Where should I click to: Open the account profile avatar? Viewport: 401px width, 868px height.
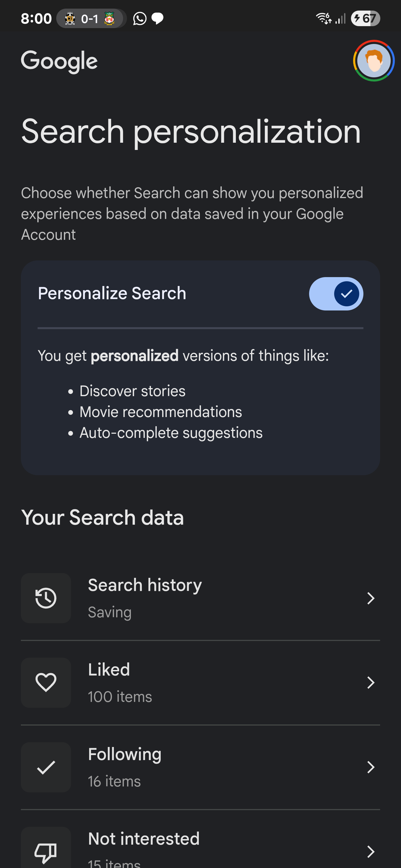pyautogui.click(x=373, y=61)
